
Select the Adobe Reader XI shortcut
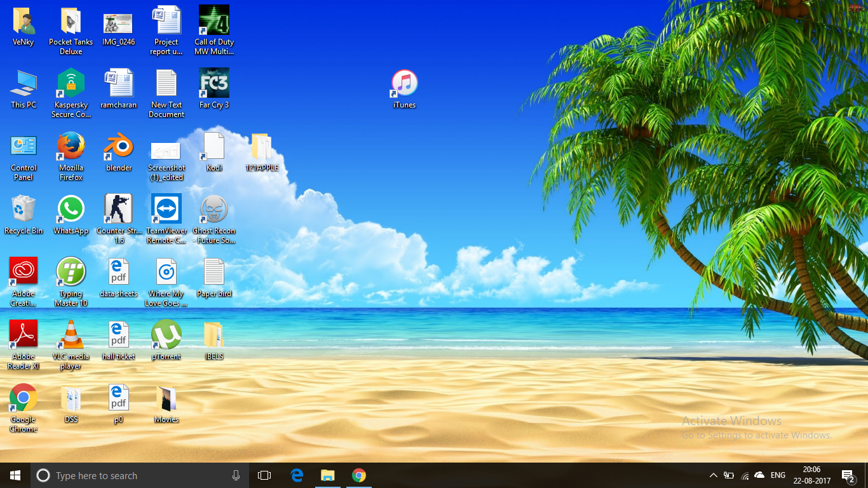coord(24,345)
